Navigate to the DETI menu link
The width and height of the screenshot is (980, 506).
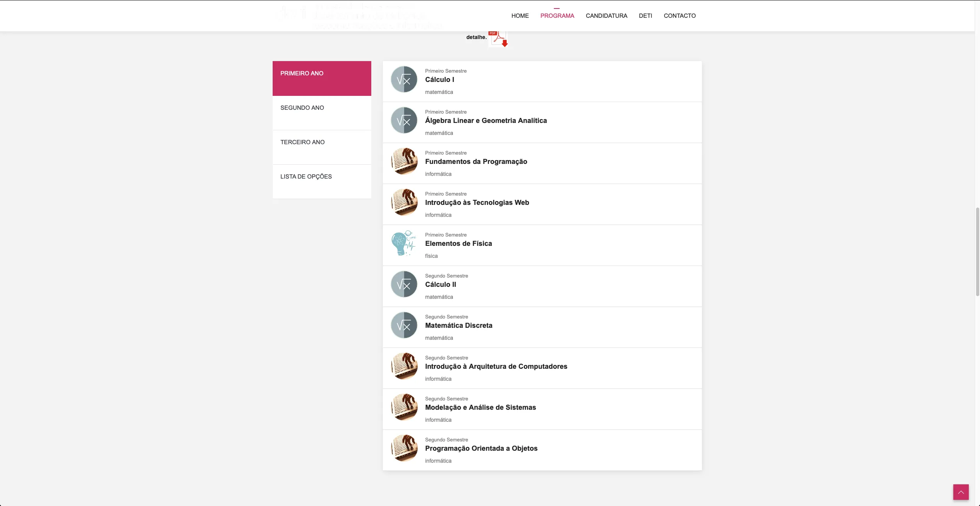click(645, 16)
